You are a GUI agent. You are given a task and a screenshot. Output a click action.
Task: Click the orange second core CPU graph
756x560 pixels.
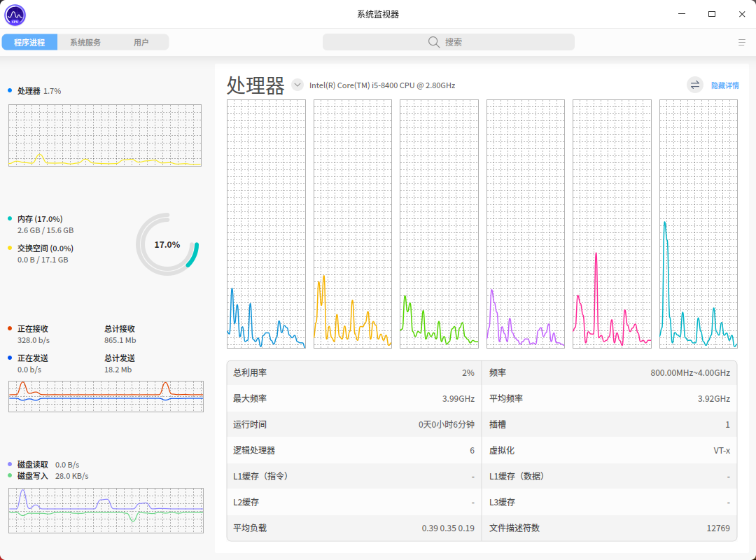pos(352,224)
